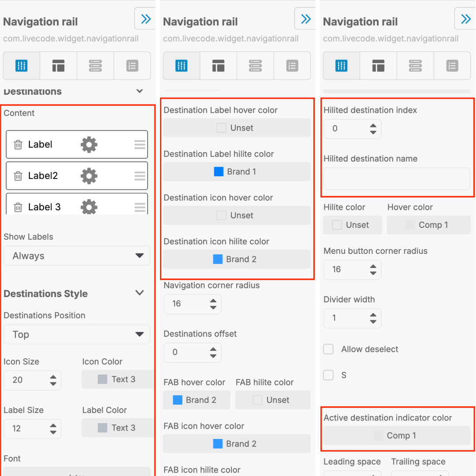The image size is (476, 476).
Task: Change Destination Label hover color Unset swatch
Action: click(x=237, y=128)
